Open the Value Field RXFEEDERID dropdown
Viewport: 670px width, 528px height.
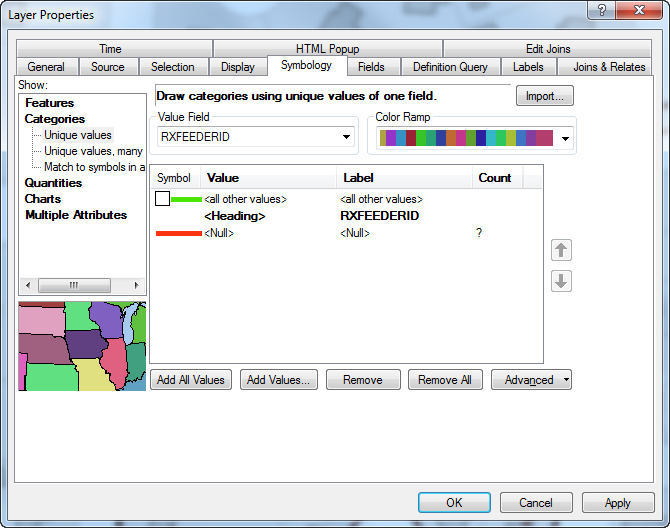coord(346,137)
